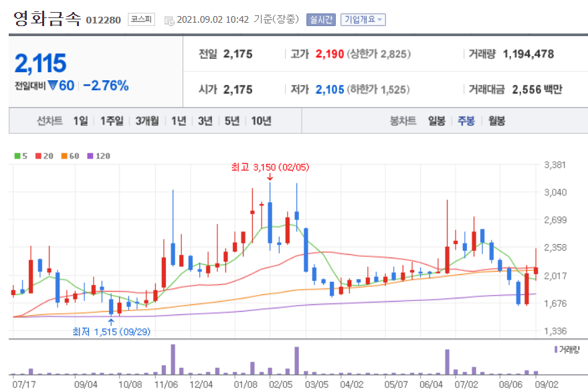Select the orange 60-period moving average legend
This screenshot has height=392, width=588.
(67, 155)
